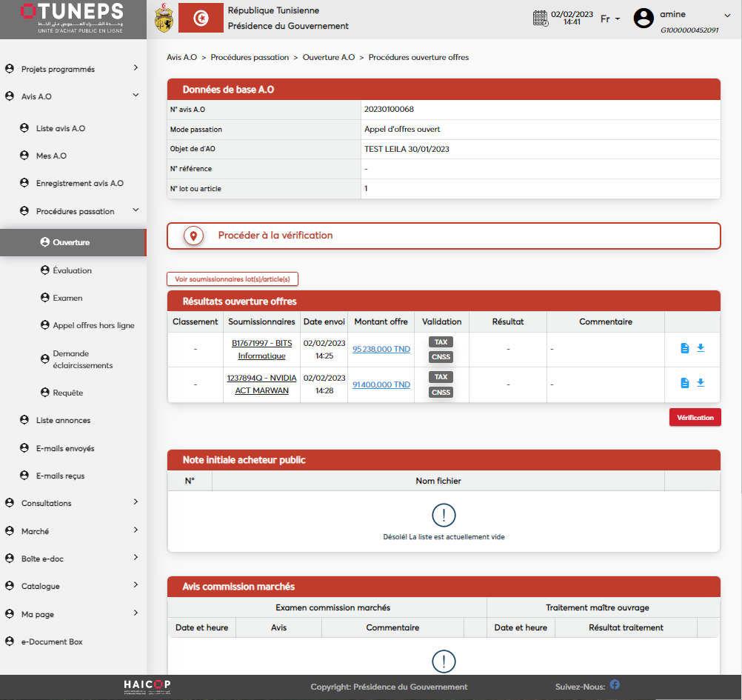The image size is (742, 700).
Task: Download the NVIDIA ACT MARWAN offer file
Action: tap(701, 383)
